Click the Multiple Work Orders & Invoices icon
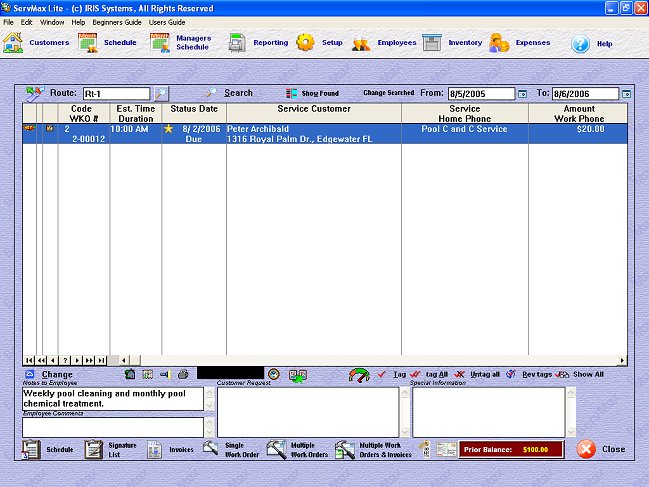 tap(345, 449)
